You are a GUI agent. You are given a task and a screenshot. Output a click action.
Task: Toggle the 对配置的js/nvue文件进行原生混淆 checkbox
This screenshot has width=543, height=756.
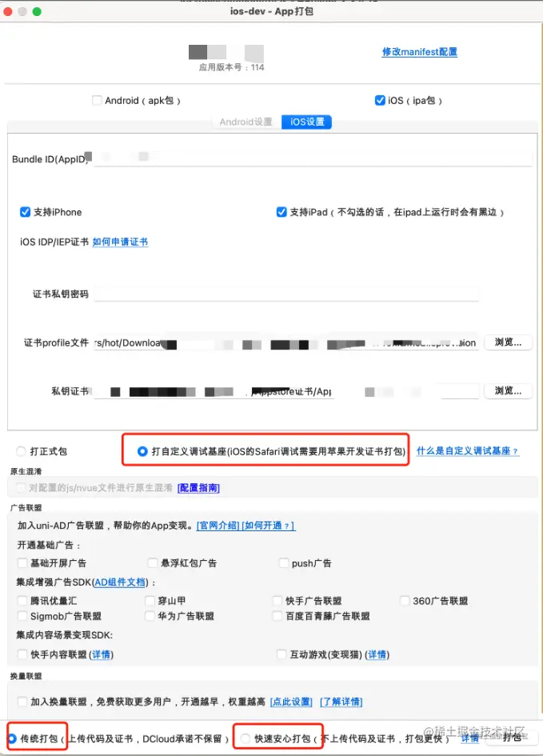point(21,487)
